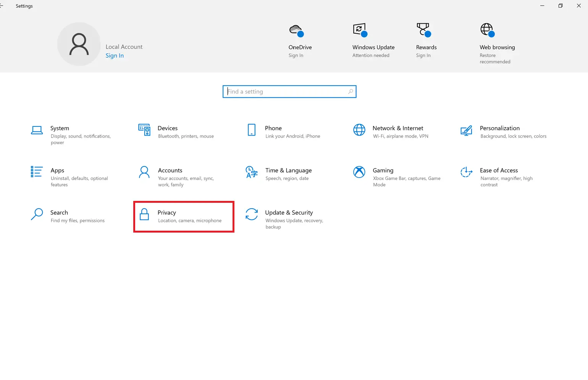Viewport: 588px width, 380px height.
Task: Click the Privacy padlock icon
Action: tap(144, 214)
